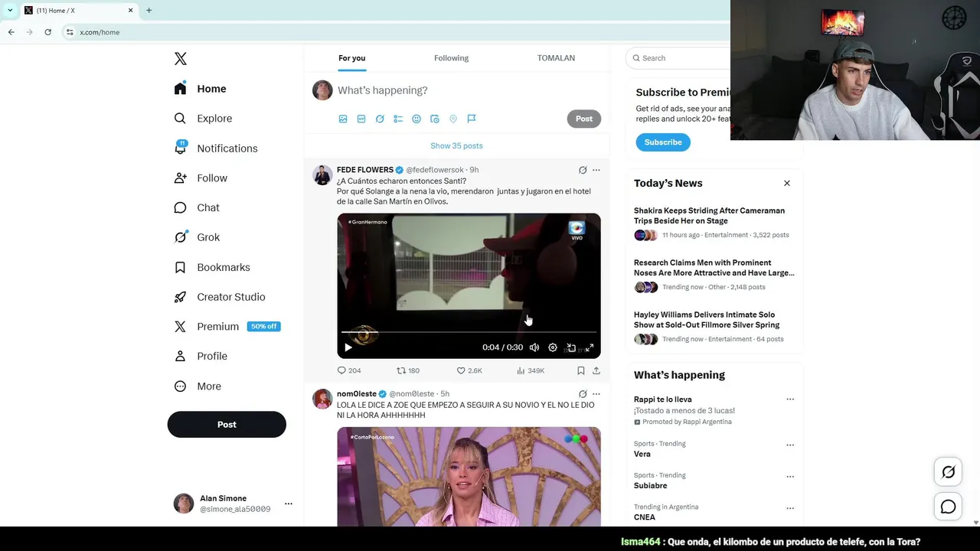
Task: Expand the More menu in sidebar
Action: 198,386
